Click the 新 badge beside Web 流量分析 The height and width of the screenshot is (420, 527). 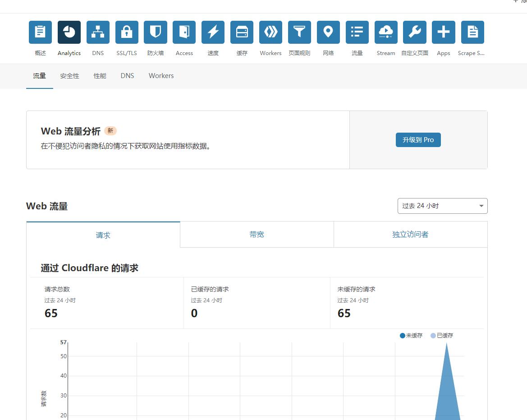coord(110,131)
